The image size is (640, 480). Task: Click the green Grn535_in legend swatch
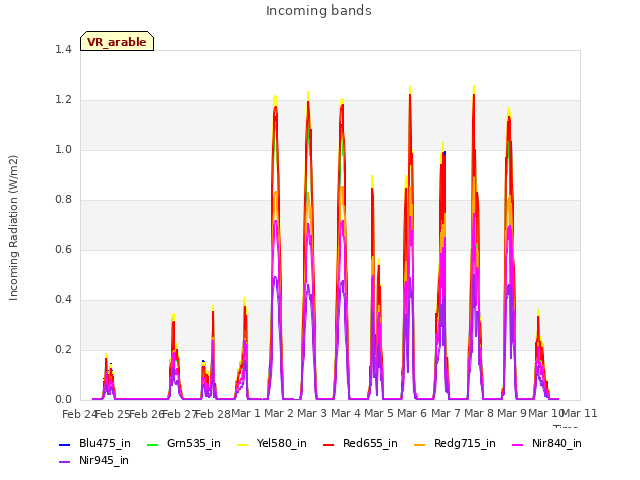pyautogui.click(x=152, y=444)
